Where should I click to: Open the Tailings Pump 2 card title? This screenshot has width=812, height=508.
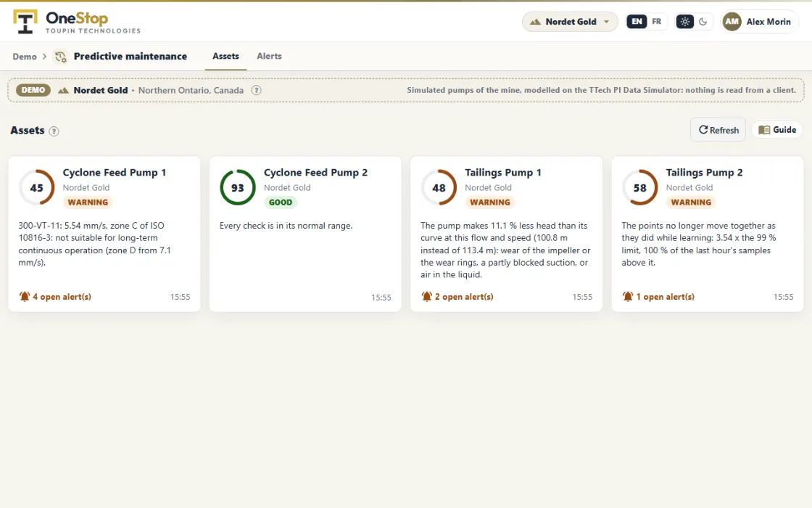coord(704,173)
